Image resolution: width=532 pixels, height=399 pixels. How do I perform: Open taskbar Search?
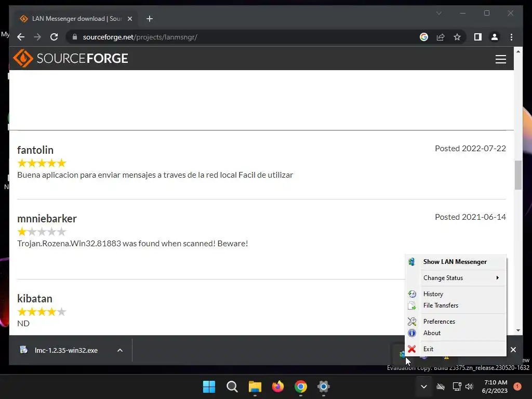(x=232, y=387)
